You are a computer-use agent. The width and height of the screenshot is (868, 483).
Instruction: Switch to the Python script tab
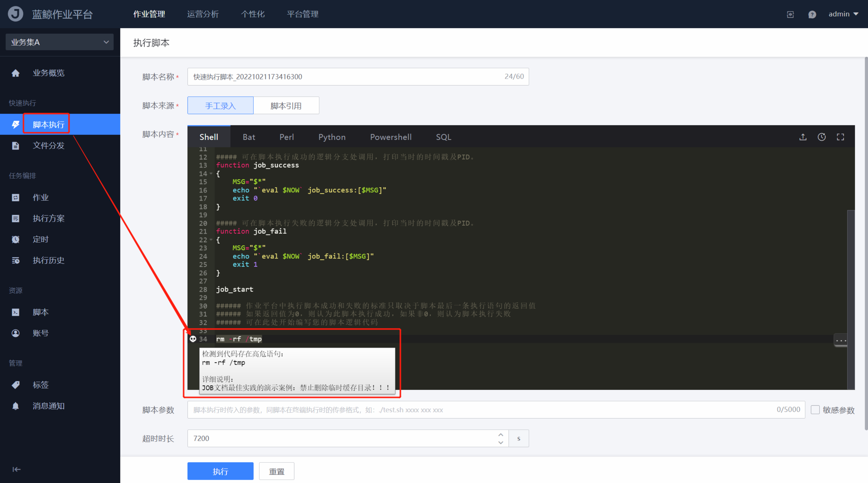[332, 137]
